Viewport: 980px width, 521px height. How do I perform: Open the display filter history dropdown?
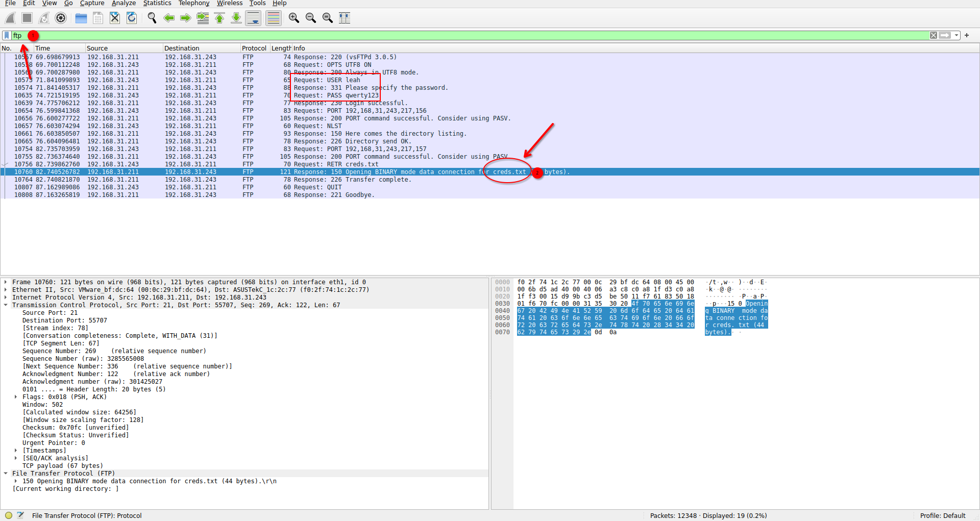[x=957, y=35]
